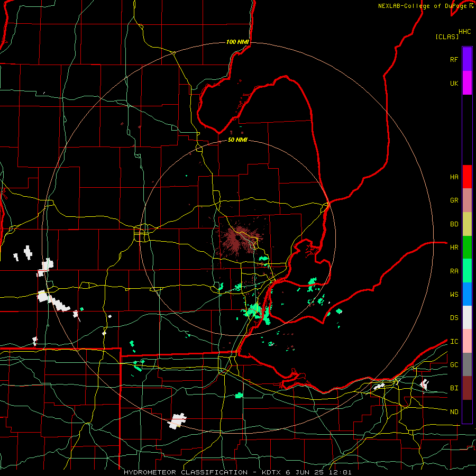The width and height of the screenshot is (476, 476).
Task: Click the UK magenta legend swatch
Action: [x=467, y=83]
